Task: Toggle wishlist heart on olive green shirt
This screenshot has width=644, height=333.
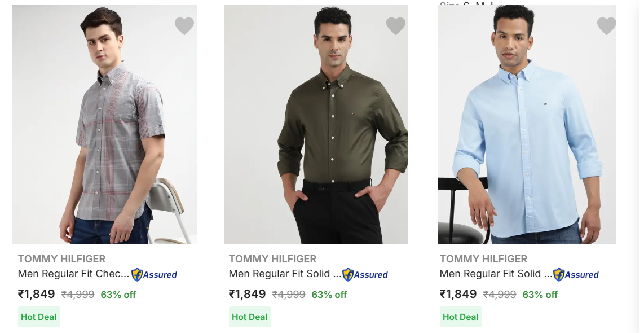Action: [x=395, y=26]
